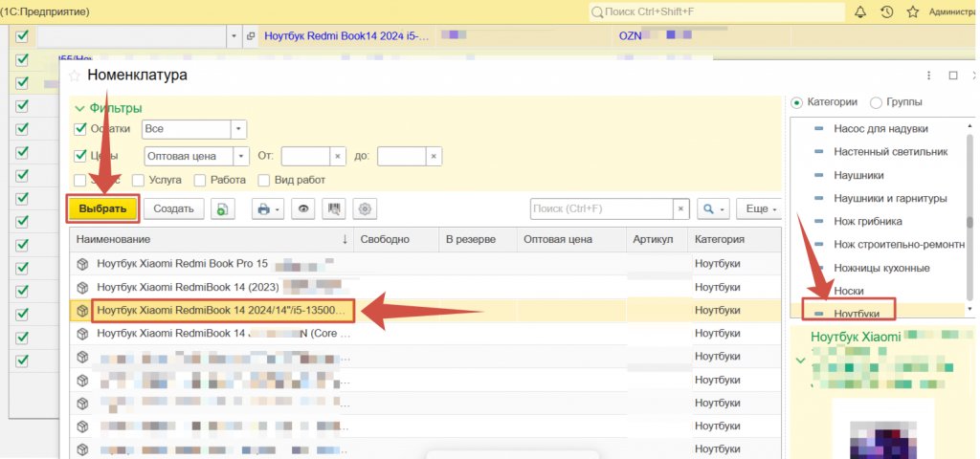Click the favorites star in top bar
The width and height of the screenshot is (980, 459).
(x=912, y=11)
